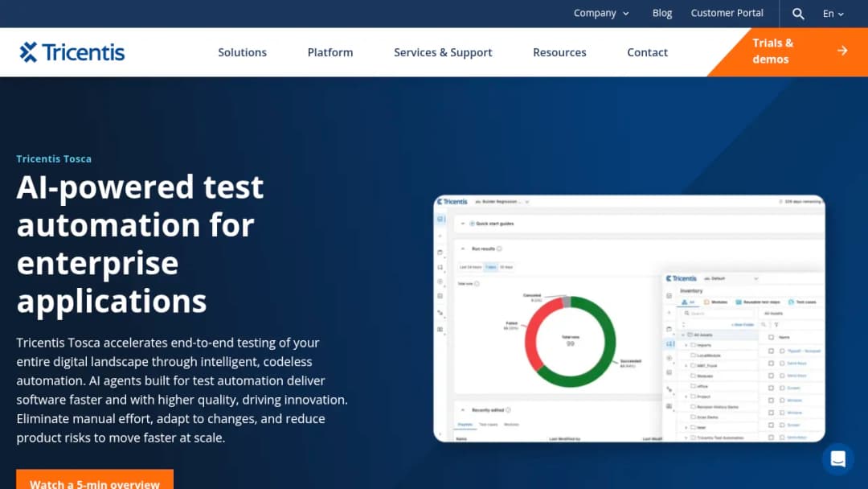Open the Platform menu
868x489 pixels.
click(x=330, y=52)
